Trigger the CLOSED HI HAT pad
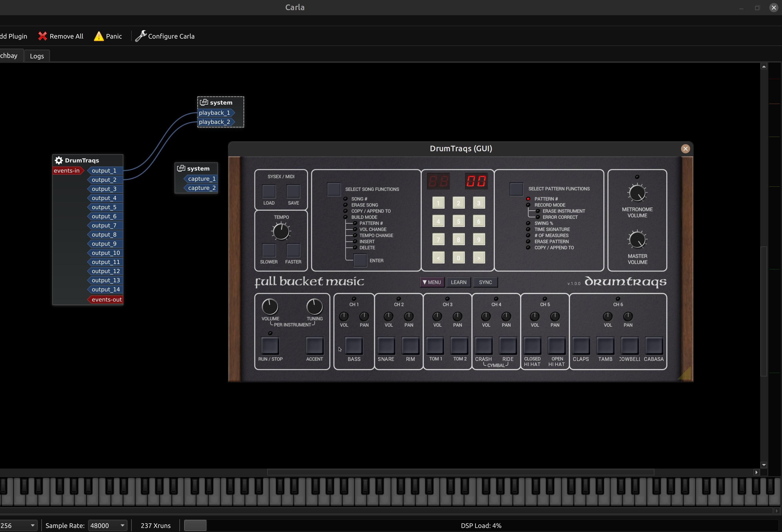This screenshot has height=532, width=782. point(532,346)
